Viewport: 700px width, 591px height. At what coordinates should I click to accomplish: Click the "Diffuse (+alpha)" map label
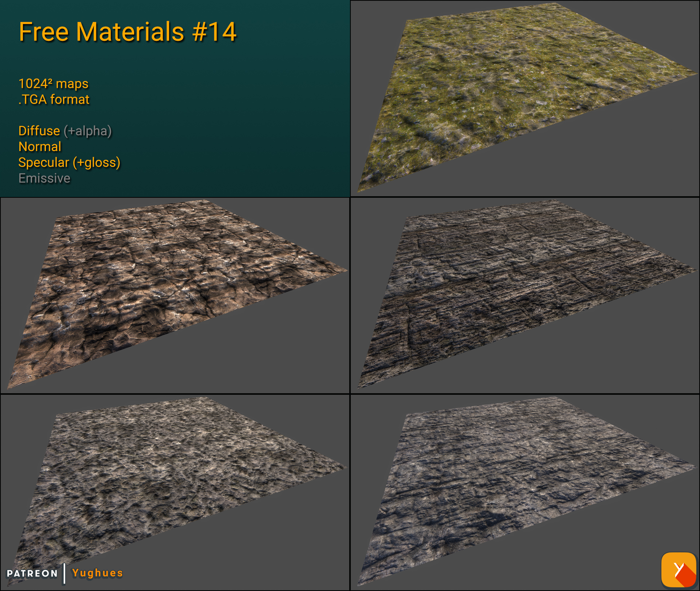point(65,131)
